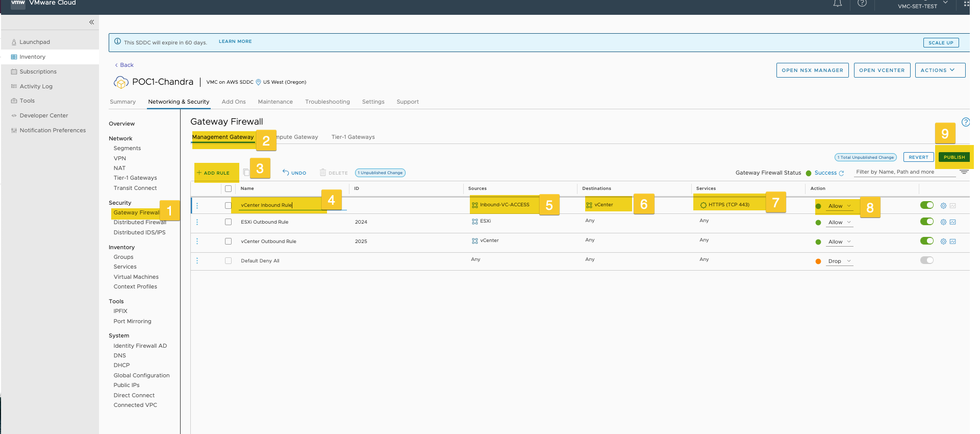This screenshot has height=434, width=980.
Task: Click the vCenter group icon in Destinations
Action: pos(589,205)
